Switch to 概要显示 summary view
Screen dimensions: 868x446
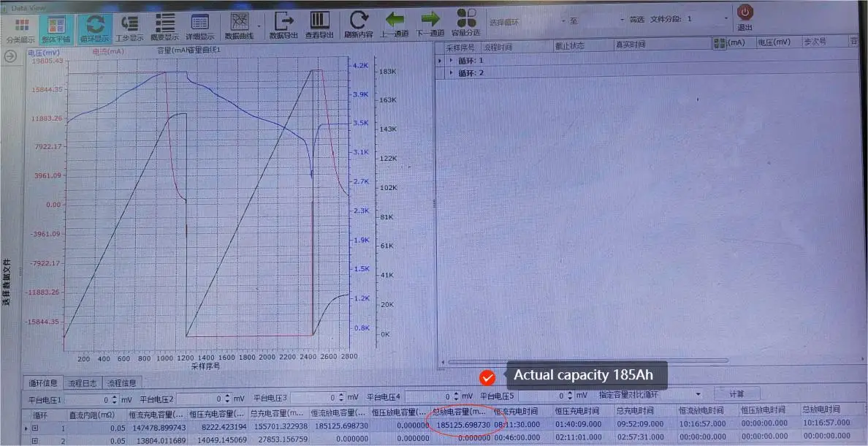164,29
